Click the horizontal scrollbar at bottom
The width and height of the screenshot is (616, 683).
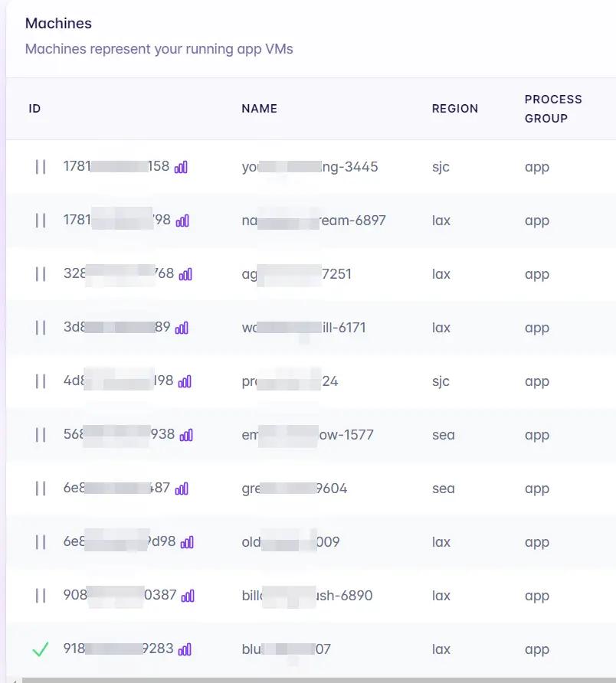(x=306, y=679)
